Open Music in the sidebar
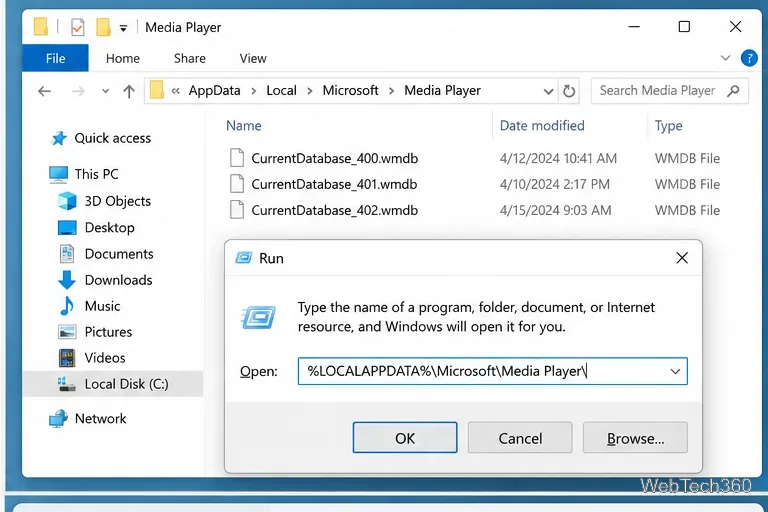This screenshot has height=512, width=768. (102, 306)
